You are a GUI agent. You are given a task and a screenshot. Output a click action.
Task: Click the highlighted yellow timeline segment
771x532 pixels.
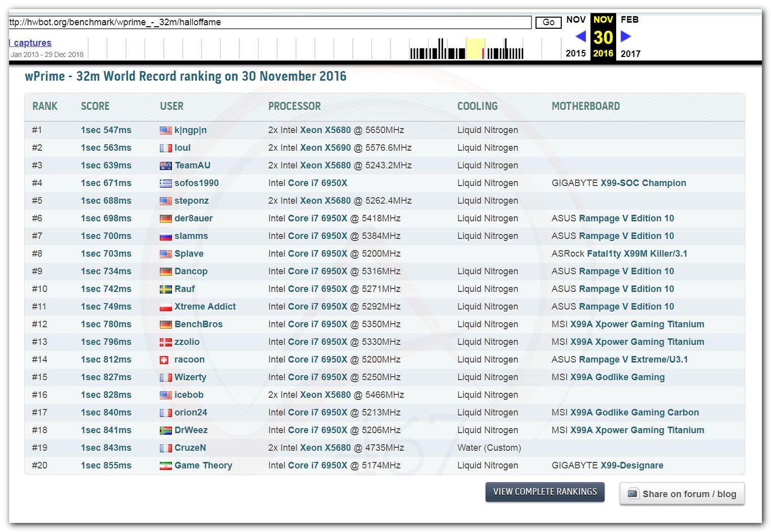pyautogui.click(x=475, y=49)
